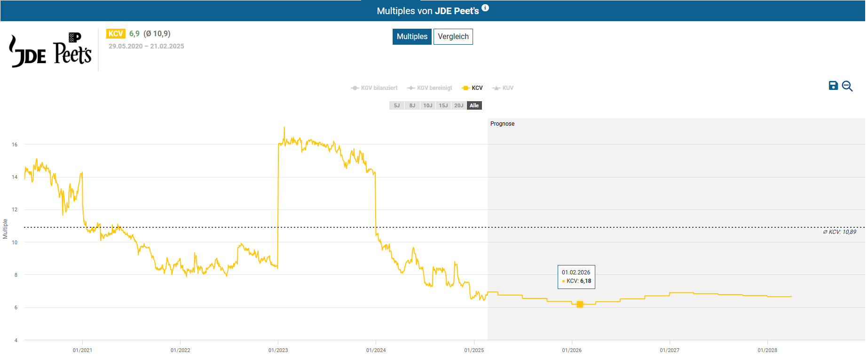This screenshot has width=868, height=361.
Task: Click the yellow KCV badge
Action: [x=116, y=34]
